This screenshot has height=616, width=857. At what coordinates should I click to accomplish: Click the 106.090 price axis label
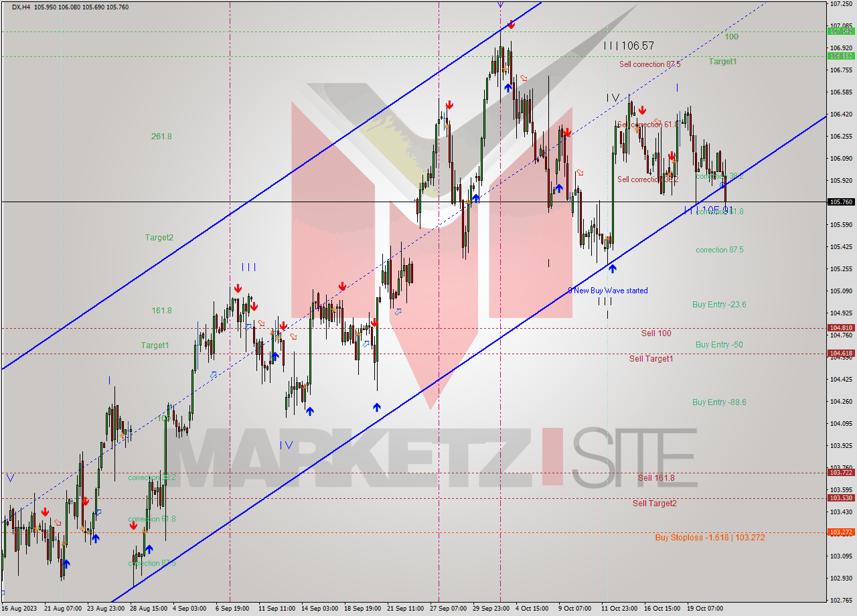coord(841,159)
